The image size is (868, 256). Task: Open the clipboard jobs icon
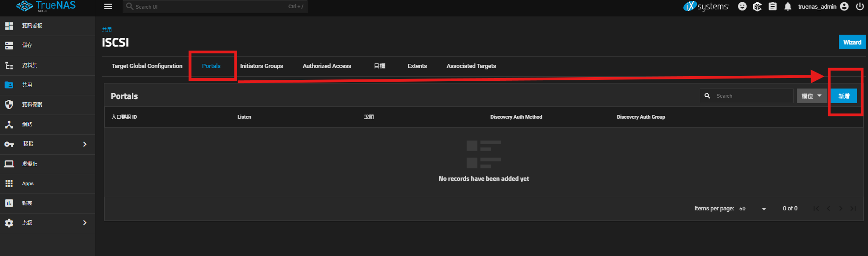(773, 6)
